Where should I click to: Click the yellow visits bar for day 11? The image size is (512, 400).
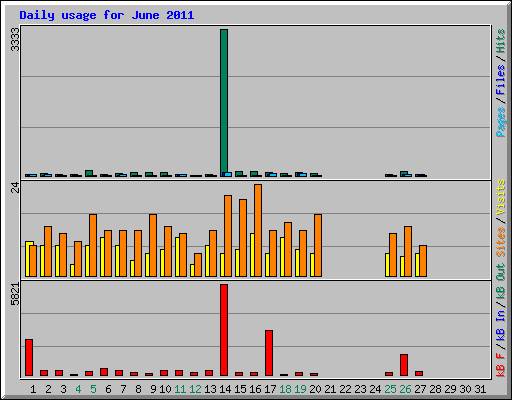point(178,257)
